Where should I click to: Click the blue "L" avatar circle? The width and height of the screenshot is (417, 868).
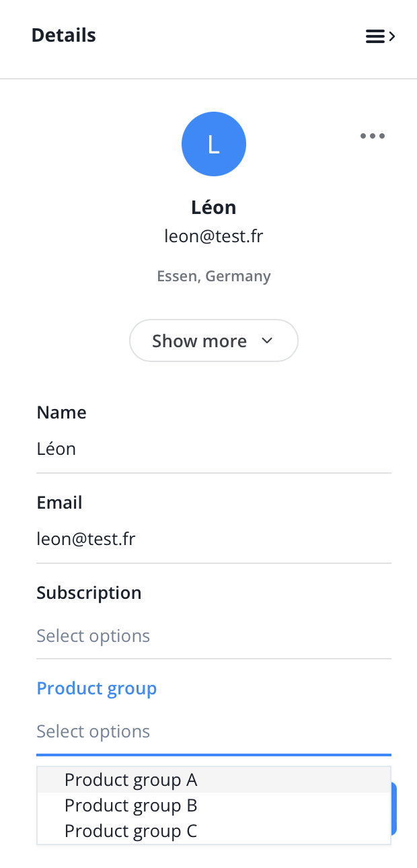pyautogui.click(x=214, y=144)
